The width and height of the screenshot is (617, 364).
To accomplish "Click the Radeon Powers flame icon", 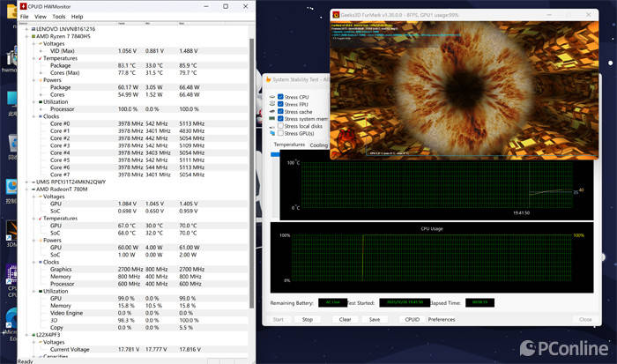I will pos(41,240).
